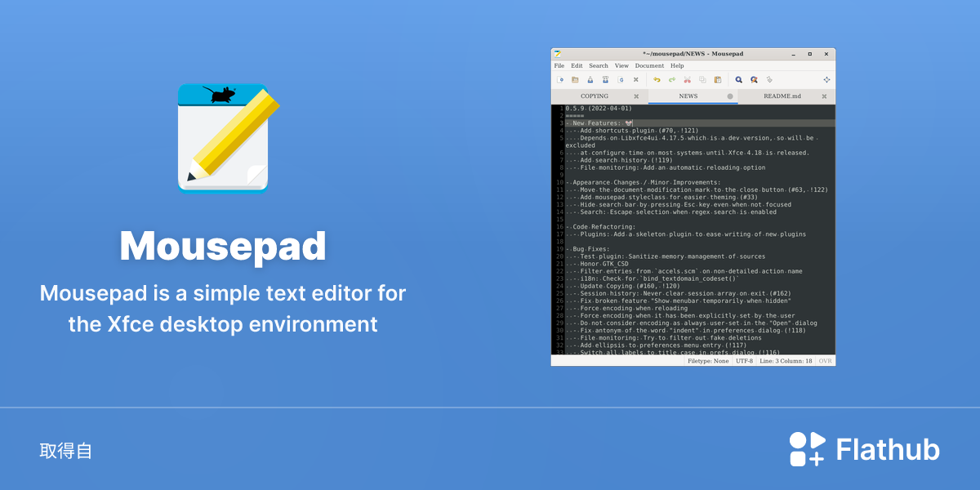Click the large Mousepad notepad logo
The width and height of the screenshot is (980, 490).
[x=229, y=136]
